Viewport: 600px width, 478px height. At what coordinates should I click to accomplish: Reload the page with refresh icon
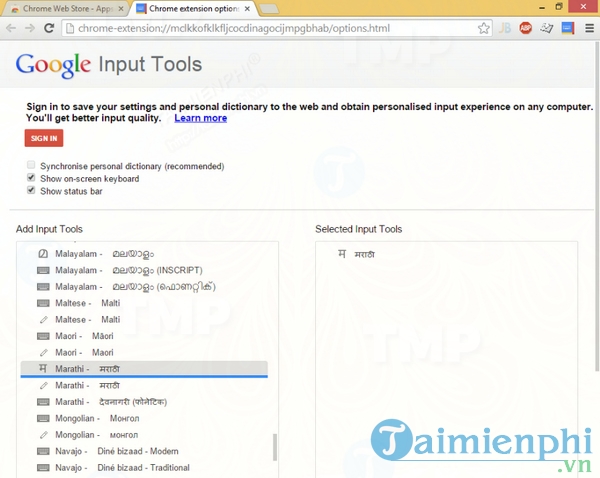(x=49, y=28)
